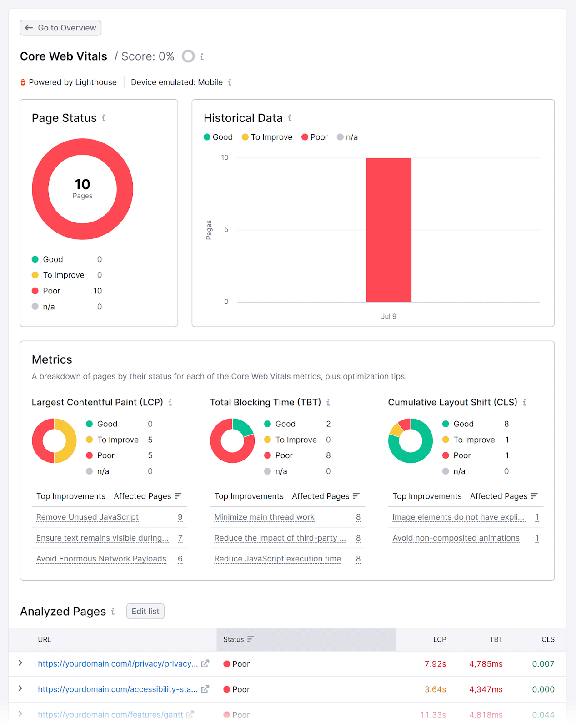576x728 pixels.
Task: Sort Analyzed Pages by Status icon
Action: coord(250,639)
